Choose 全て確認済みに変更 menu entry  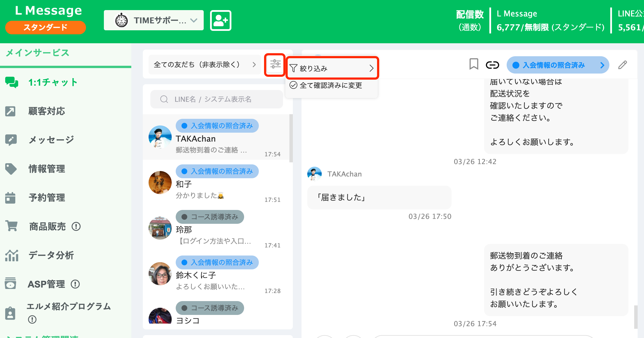[x=331, y=85]
